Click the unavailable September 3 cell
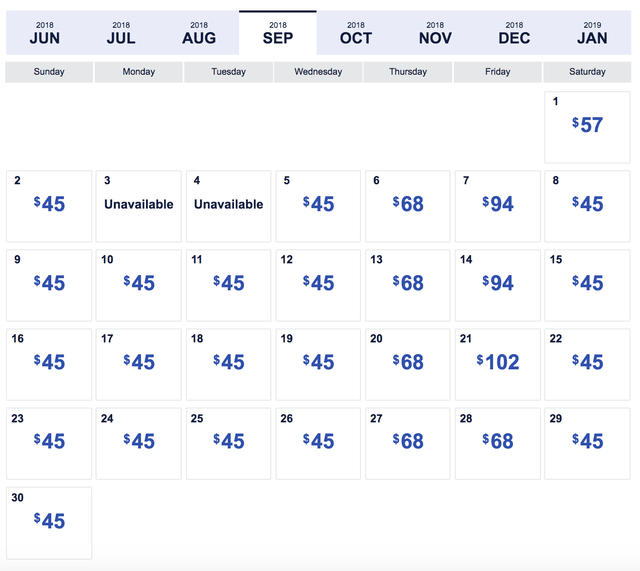Viewport: 640px width, 571px height. (x=138, y=205)
